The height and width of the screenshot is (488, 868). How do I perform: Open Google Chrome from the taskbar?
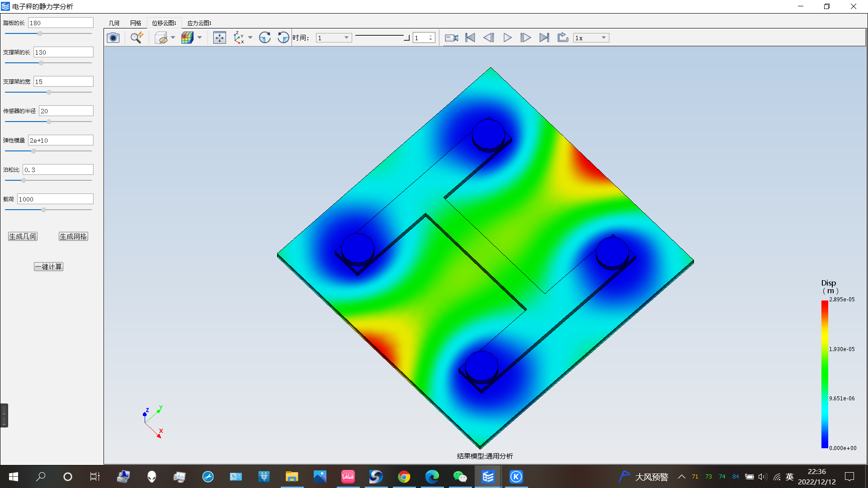coord(404,477)
